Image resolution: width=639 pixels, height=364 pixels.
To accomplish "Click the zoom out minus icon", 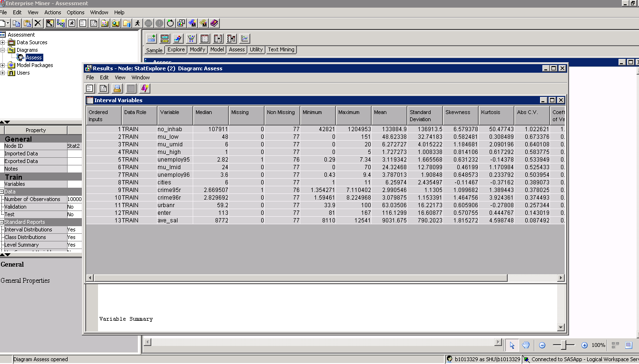I will (x=542, y=345).
